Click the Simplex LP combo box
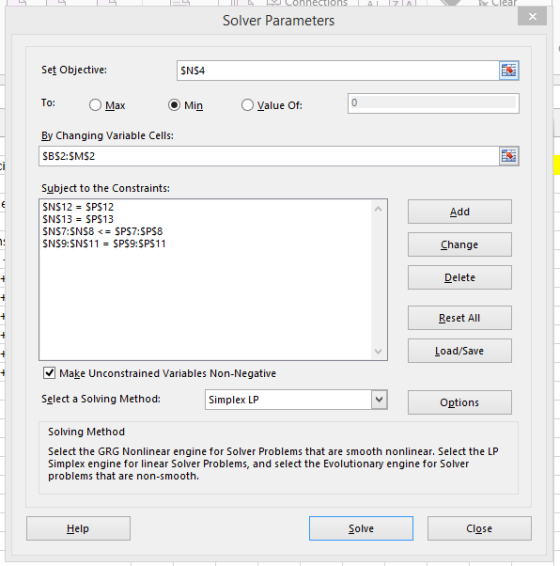 point(296,400)
